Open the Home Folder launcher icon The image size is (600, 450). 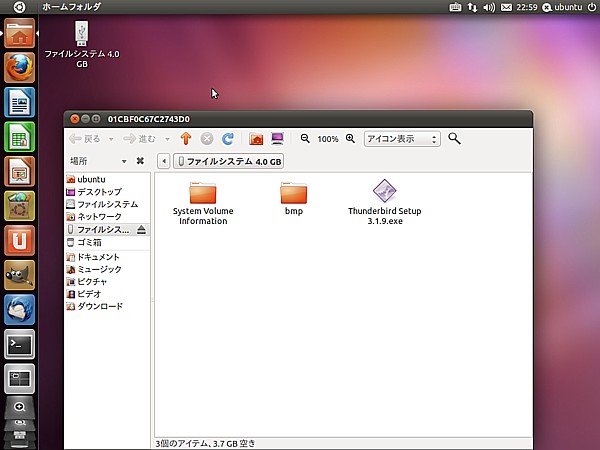[19, 33]
